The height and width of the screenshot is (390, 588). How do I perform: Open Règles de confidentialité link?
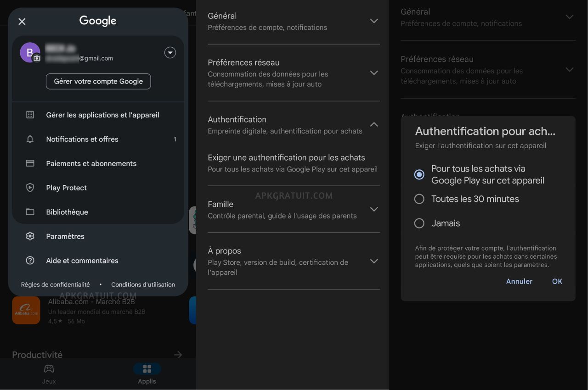tap(56, 284)
